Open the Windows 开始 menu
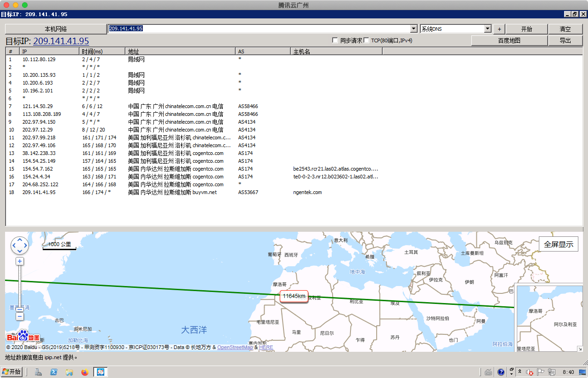588x378 pixels. 12,372
